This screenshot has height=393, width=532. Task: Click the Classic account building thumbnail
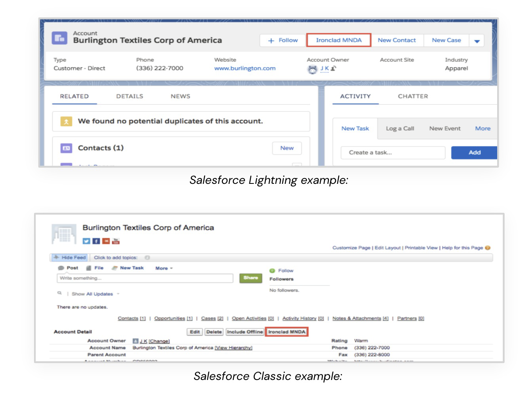(x=64, y=234)
